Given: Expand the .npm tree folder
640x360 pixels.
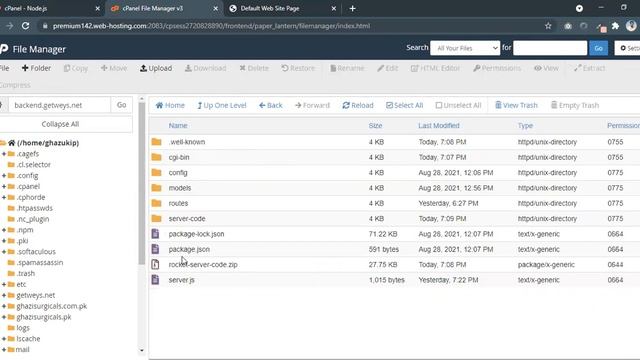Looking at the screenshot, I should point(4,230).
